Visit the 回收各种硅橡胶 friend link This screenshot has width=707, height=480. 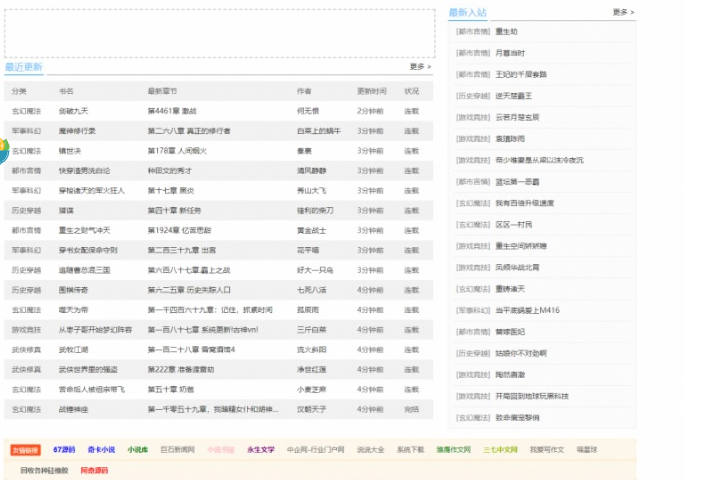pyautogui.click(x=44, y=470)
